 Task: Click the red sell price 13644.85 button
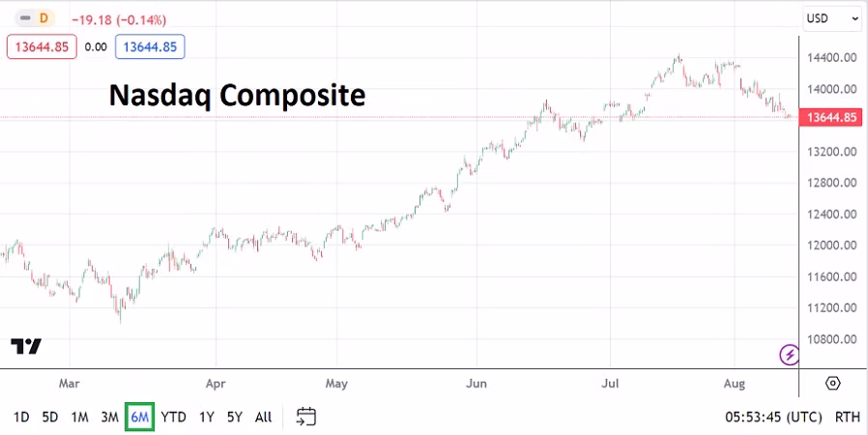(42, 46)
